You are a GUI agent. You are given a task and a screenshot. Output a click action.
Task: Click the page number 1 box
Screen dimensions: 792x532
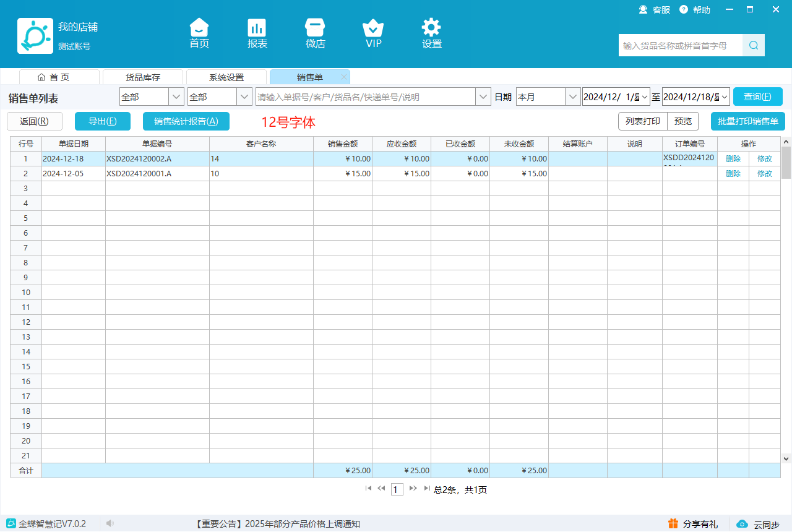click(x=397, y=489)
